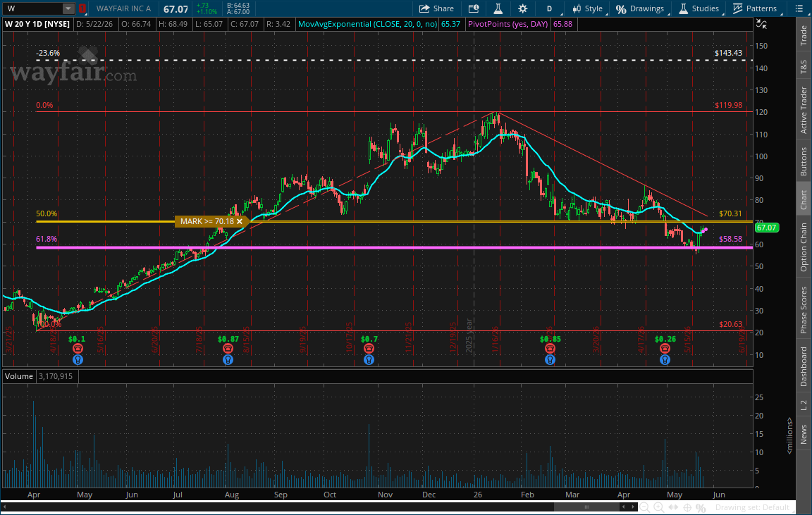
Task: Click the Volume panel label
Action: 18,376
